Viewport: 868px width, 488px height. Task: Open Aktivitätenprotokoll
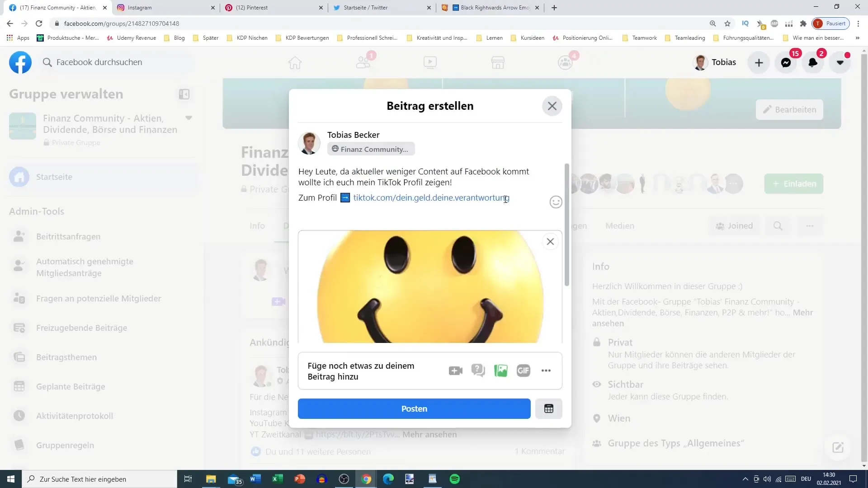(x=103, y=416)
